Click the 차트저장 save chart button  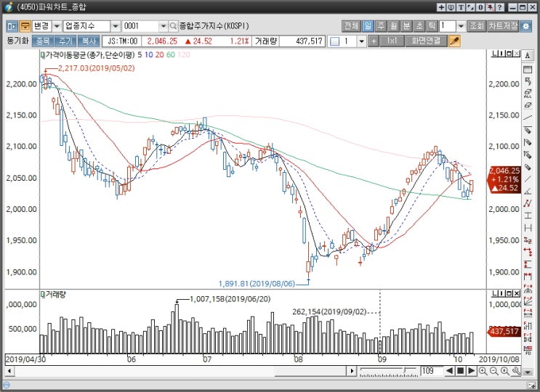click(503, 26)
